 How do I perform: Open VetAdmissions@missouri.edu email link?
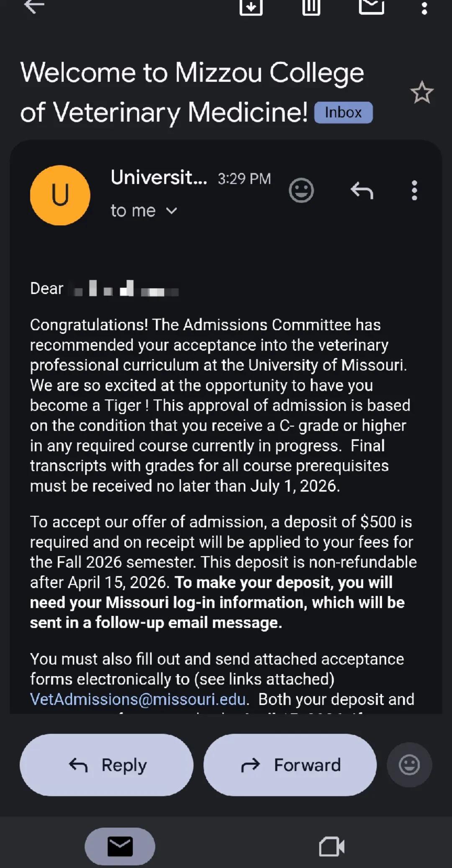(138, 699)
